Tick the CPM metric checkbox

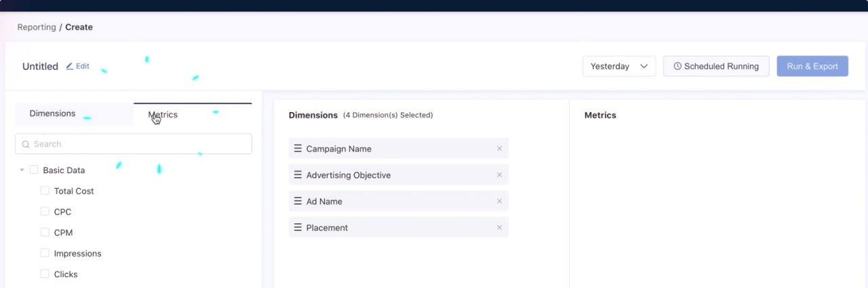click(45, 232)
